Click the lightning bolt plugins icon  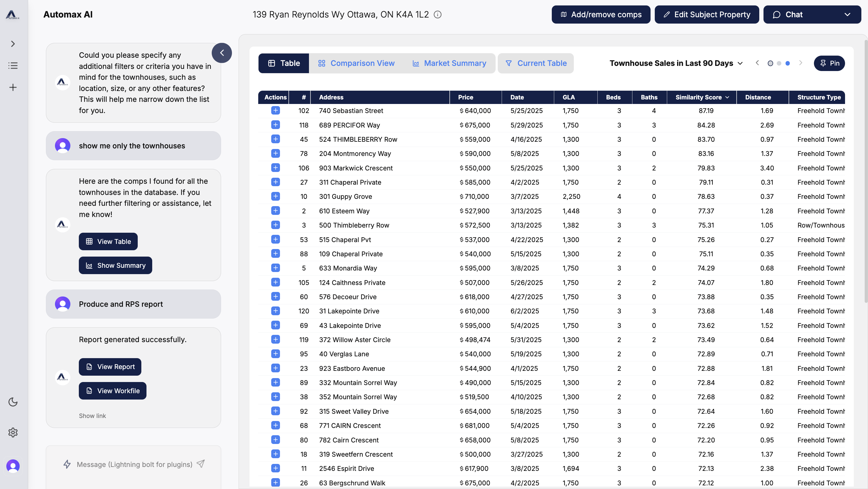pos(67,464)
